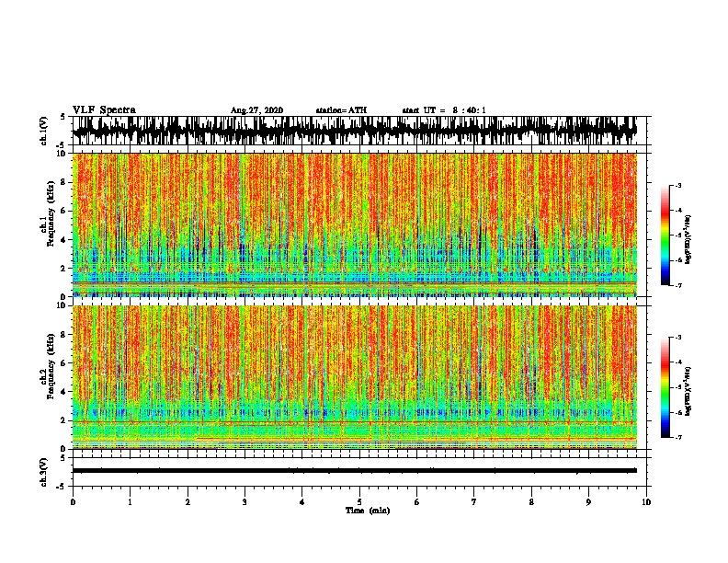Click the "4" kHz tick on ch.2 frequency axis
Screen dimensions: 728x563
[x=63, y=392]
